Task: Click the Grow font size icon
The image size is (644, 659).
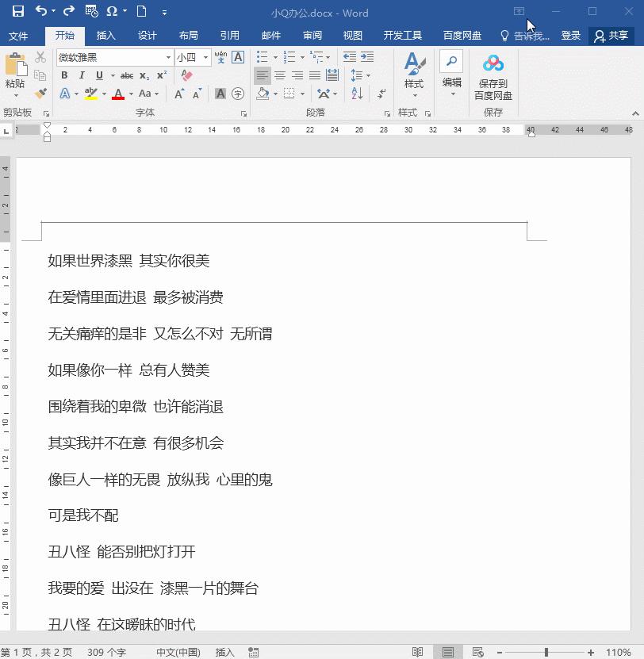Action: pos(179,94)
